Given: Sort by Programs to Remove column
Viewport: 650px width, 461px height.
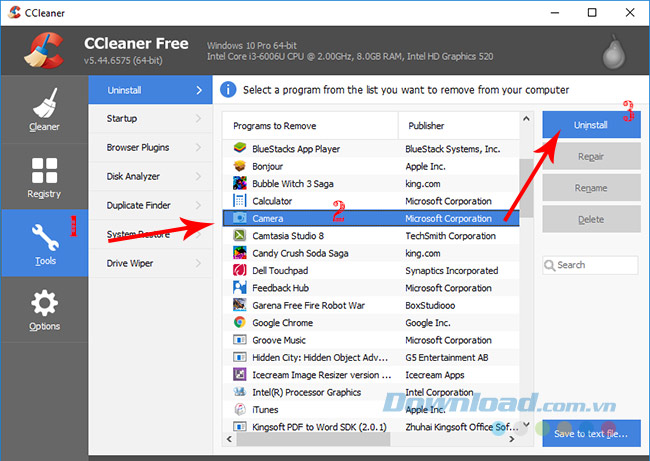Looking at the screenshot, I should (310, 126).
